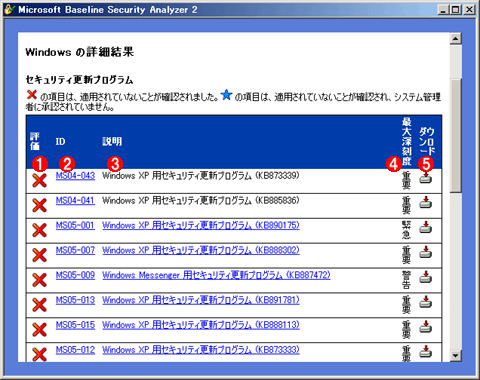Maximize the Baseline Security Analyzer window

click(x=456, y=10)
